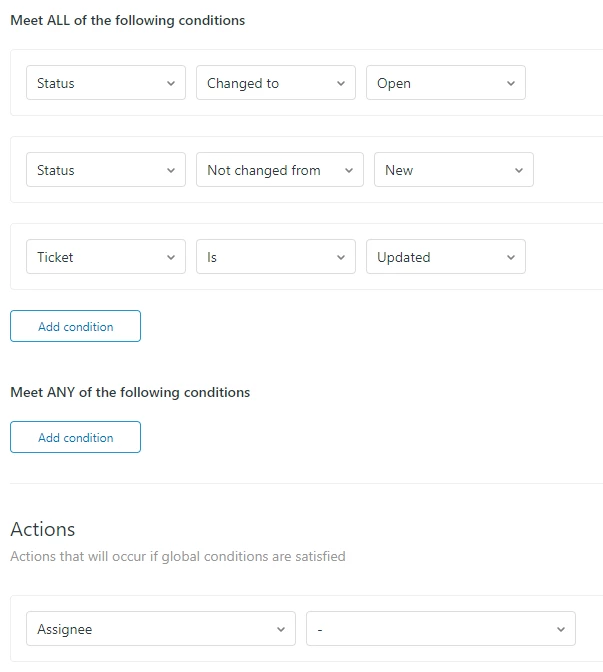Click the chevron arrow beside 'Not changed from'
This screenshot has height=672, width=603.
pyautogui.click(x=349, y=171)
